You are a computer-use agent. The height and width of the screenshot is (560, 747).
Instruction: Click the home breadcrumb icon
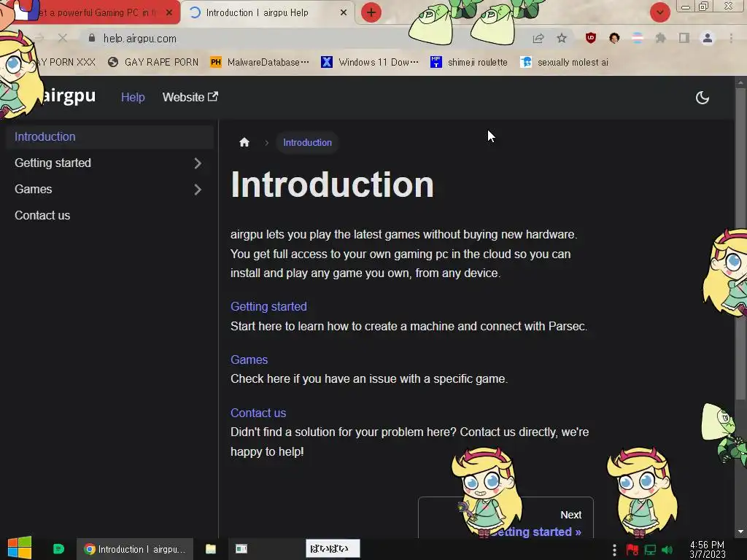pyautogui.click(x=244, y=142)
